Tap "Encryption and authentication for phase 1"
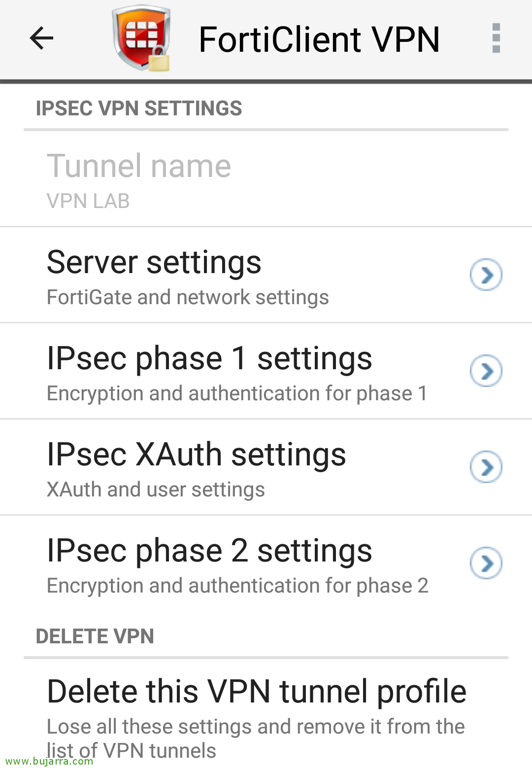Screen dimensions: 532x772 pos(237,394)
